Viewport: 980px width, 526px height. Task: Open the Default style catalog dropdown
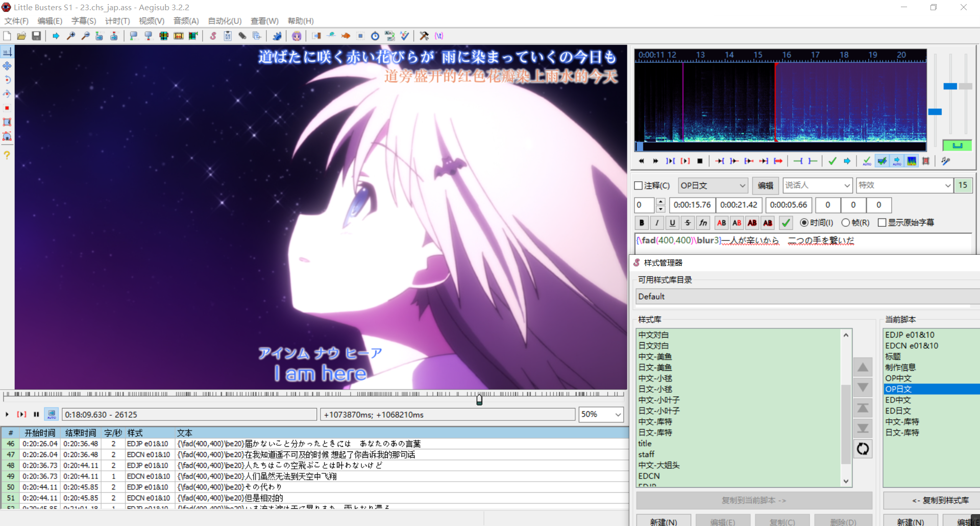pyautogui.click(x=808, y=296)
